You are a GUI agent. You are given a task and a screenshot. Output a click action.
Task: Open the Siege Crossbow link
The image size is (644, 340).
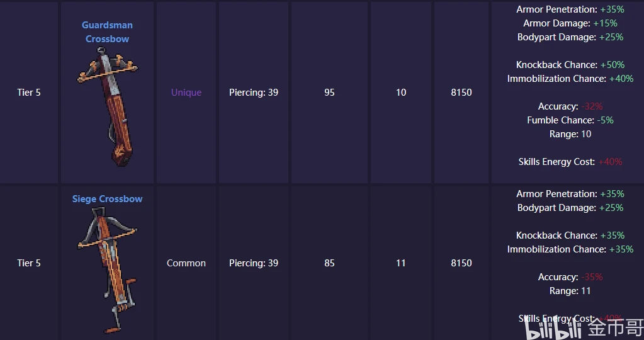(x=107, y=199)
